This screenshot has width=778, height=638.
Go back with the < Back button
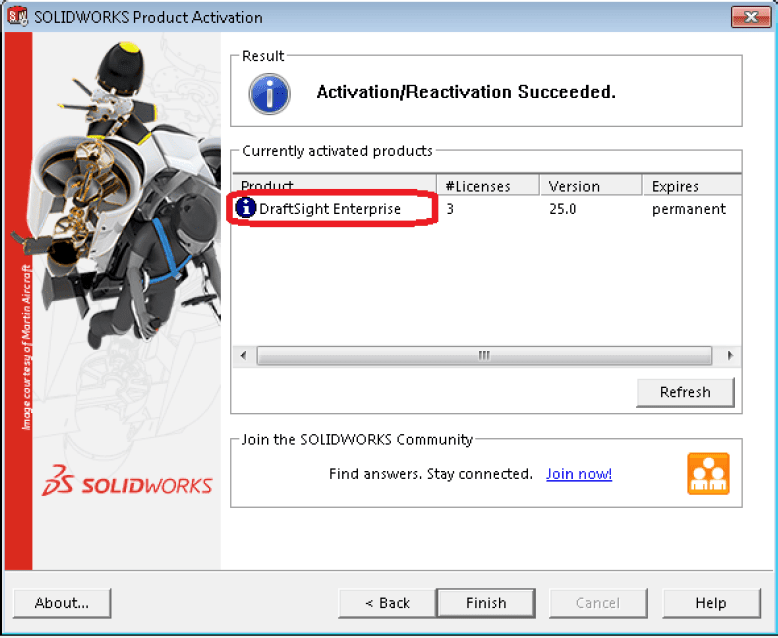(387, 603)
